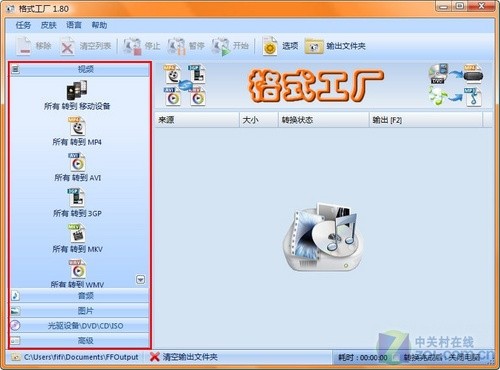Sort by the 来源 column header
This screenshot has width=500, height=370.
coord(197,120)
